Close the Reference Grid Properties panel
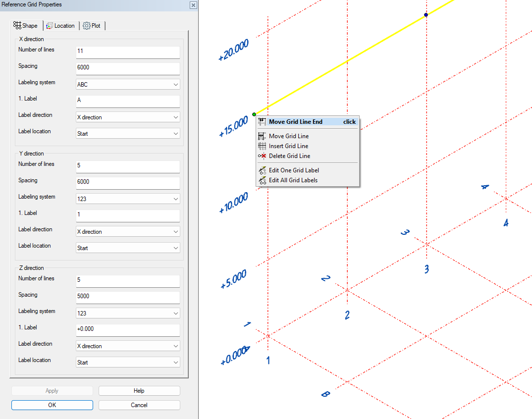This screenshot has width=532, height=419. tap(193, 5)
